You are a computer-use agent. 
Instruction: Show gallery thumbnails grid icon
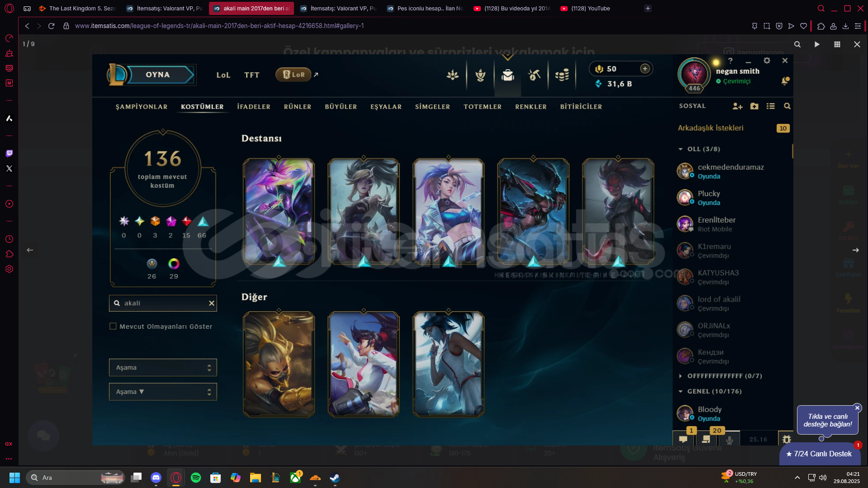(837, 44)
